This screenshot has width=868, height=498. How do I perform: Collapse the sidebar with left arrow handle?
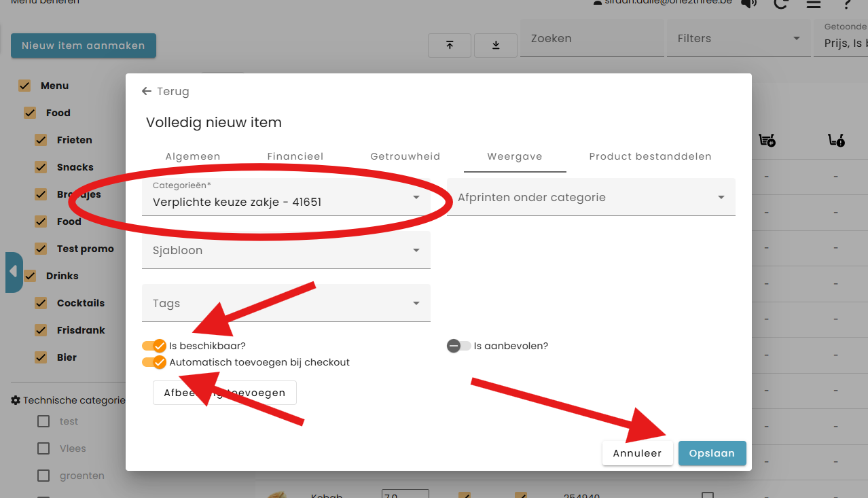tap(14, 272)
